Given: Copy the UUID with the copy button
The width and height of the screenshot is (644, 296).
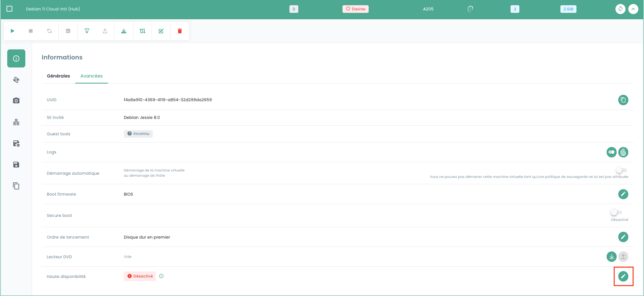Looking at the screenshot, I should 623,100.
